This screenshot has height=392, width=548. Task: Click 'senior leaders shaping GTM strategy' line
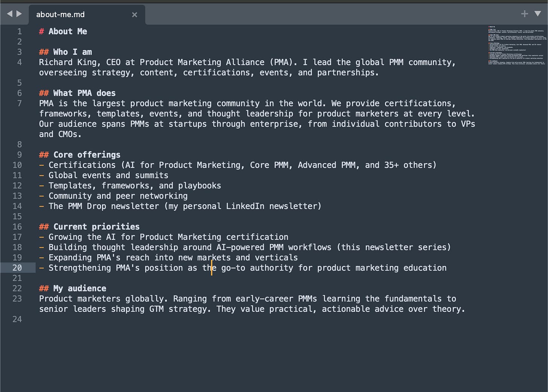click(x=252, y=309)
